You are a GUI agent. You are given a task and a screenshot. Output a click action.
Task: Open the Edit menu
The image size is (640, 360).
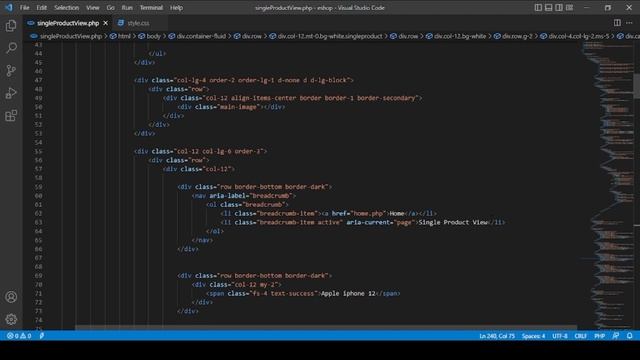click(42, 8)
